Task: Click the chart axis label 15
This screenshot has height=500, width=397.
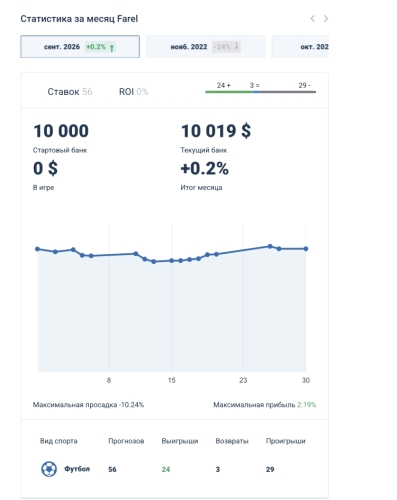Action: click(x=172, y=380)
